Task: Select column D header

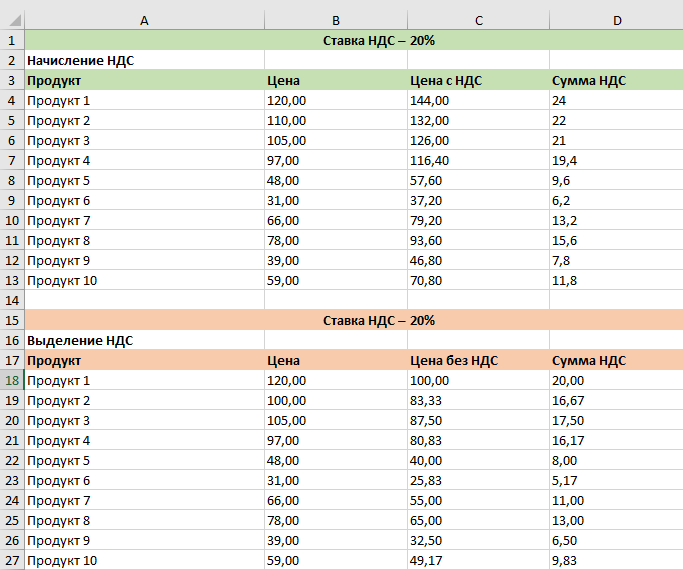Action: point(616,20)
